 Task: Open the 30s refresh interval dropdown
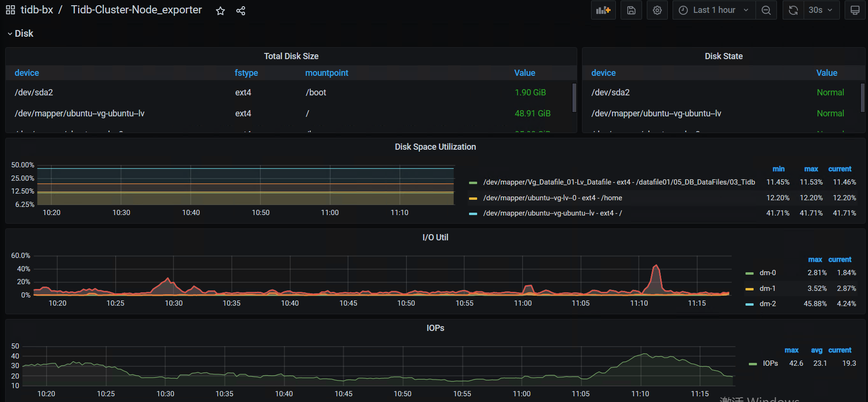(821, 10)
